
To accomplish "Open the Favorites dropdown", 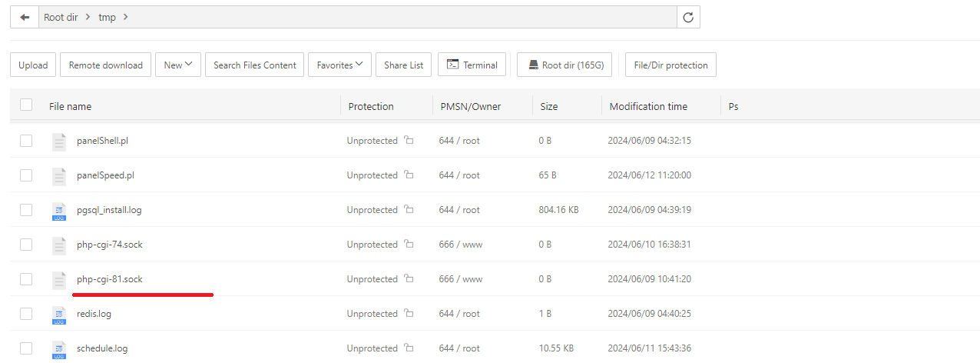I will click(x=340, y=65).
